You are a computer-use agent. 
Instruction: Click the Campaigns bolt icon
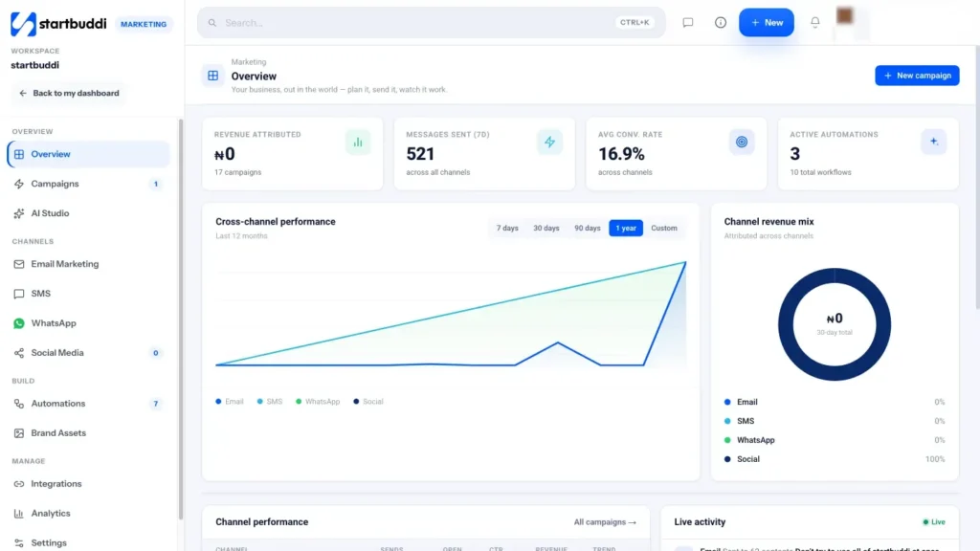coord(19,184)
